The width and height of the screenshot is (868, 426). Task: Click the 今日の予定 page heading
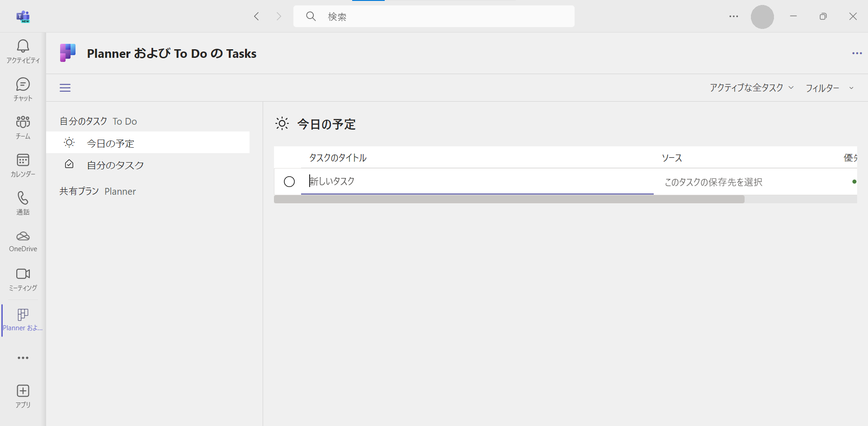[326, 124]
